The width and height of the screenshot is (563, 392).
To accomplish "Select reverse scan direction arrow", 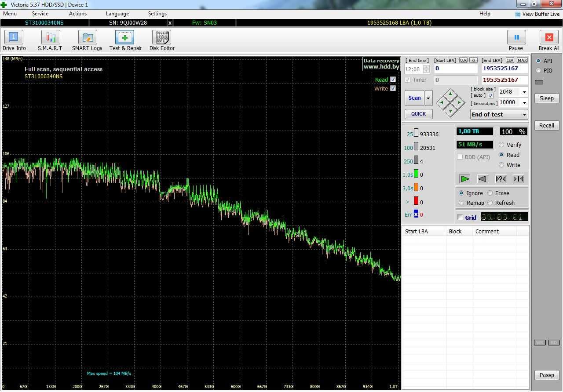I will (483, 179).
